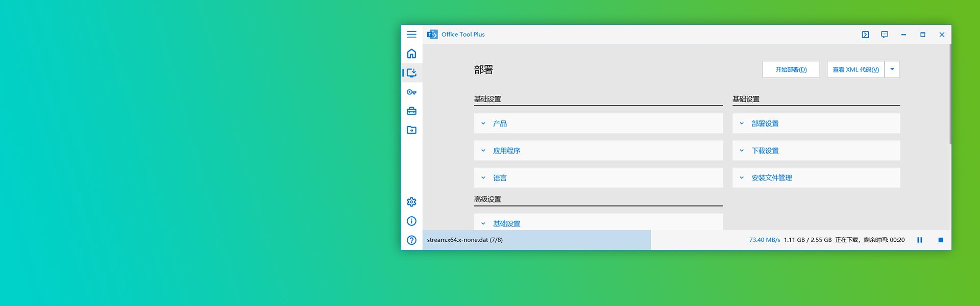Expand the 产品 section
Image resolution: width=980 pixels, height=306 pixels.
(x=598, y=123)
